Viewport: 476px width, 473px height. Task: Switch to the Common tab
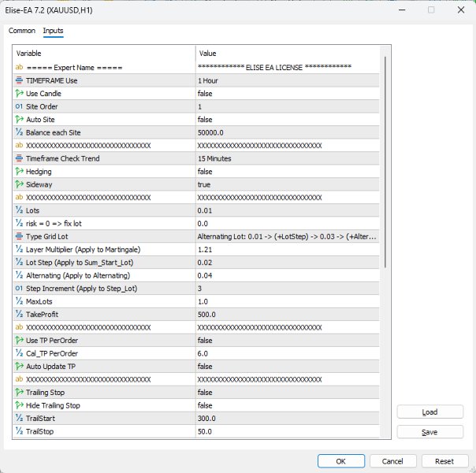22,31
